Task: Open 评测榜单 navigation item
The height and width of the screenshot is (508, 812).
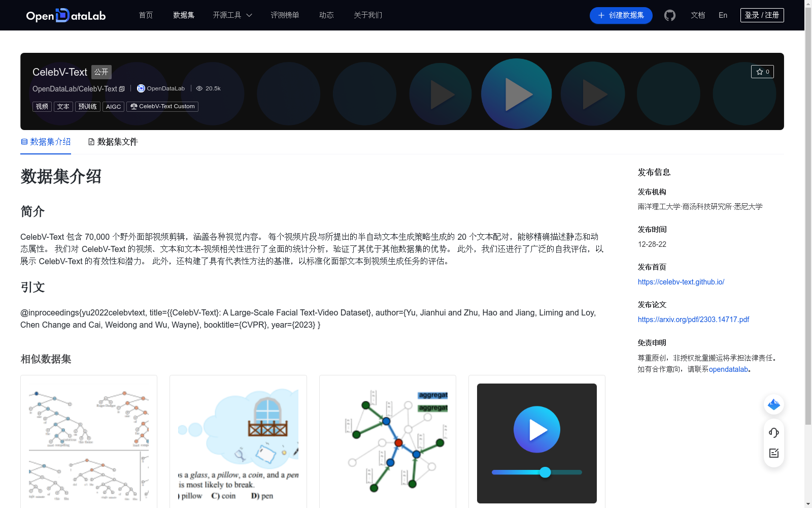Action: point(285,15)
